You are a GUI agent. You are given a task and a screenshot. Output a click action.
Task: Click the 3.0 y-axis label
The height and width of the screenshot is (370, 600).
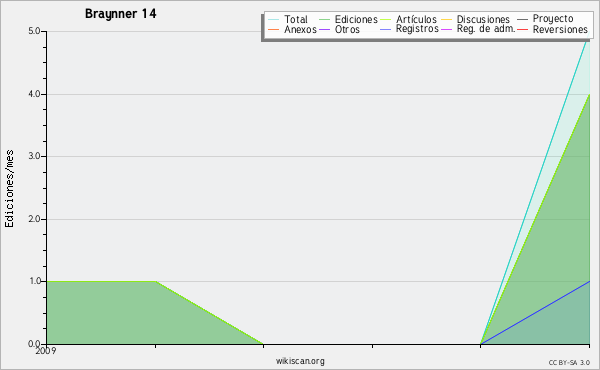(34, 156)
